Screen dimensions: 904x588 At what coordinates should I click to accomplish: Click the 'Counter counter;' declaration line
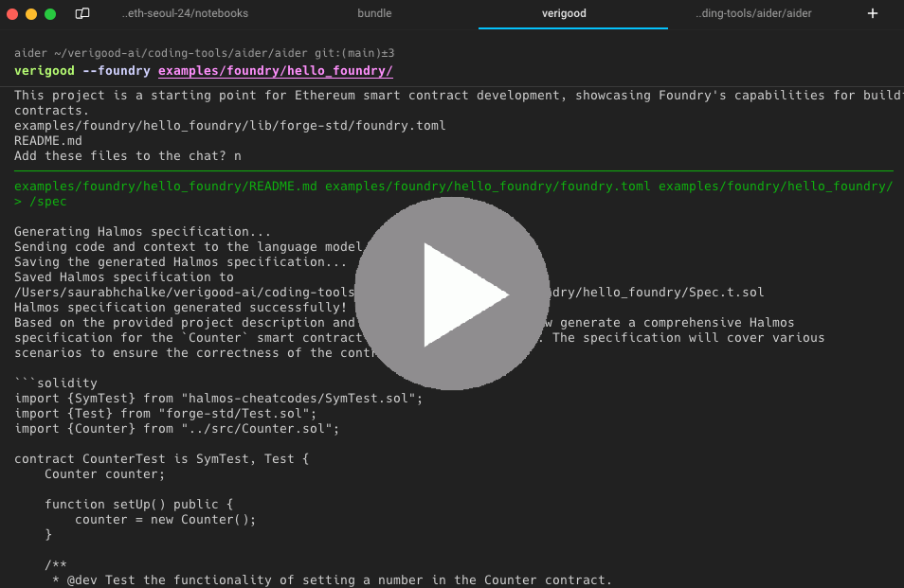[x=104, y=474]
